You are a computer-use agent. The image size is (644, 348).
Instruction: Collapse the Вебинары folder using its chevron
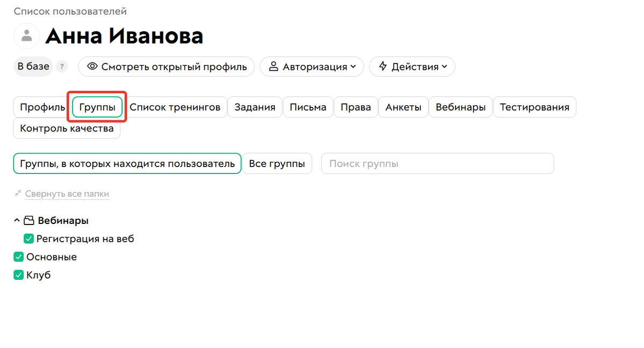[17, 220]
